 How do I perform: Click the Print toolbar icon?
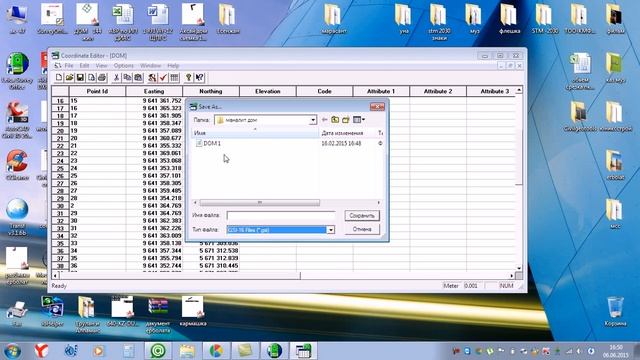(102, 78)
